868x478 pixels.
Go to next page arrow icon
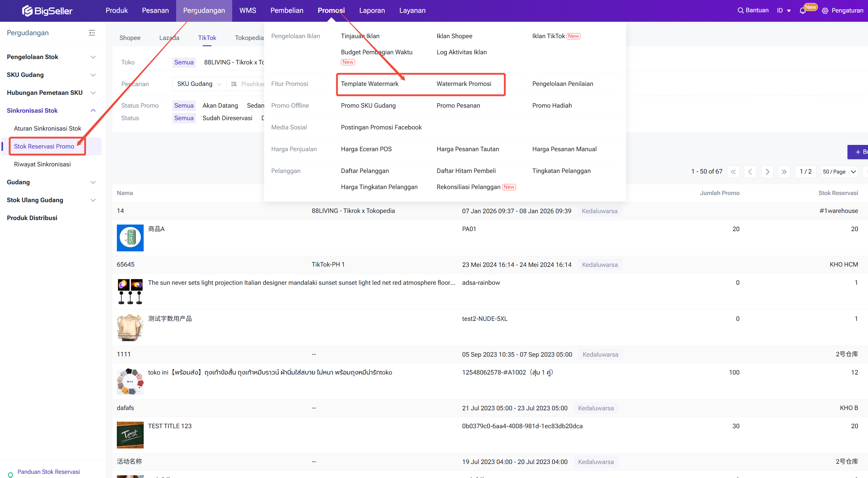(x=767, y=171)
